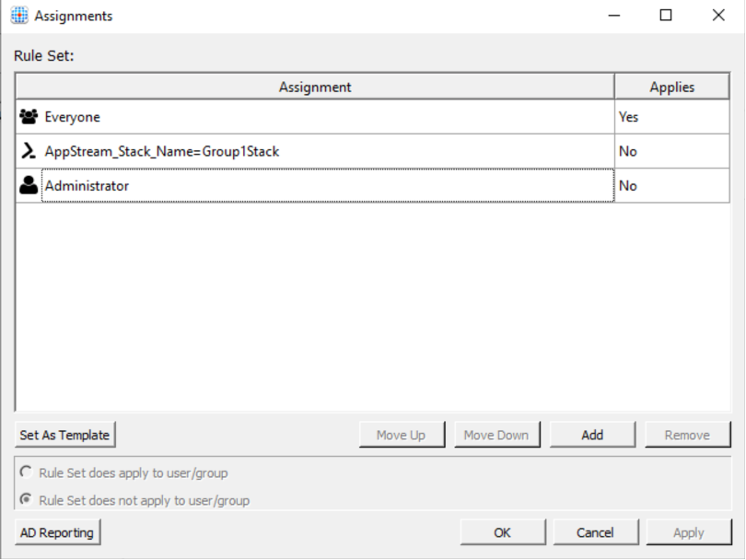Cancel the Assignments dialog
The width and height of the screenshot is (746, 560).
coord(596,531)
